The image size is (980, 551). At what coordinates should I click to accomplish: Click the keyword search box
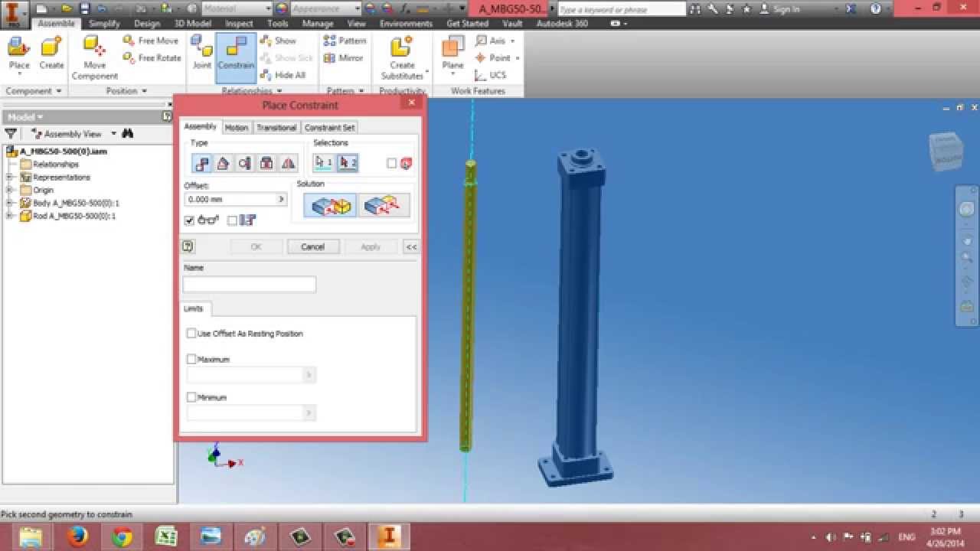click(621, 9)
